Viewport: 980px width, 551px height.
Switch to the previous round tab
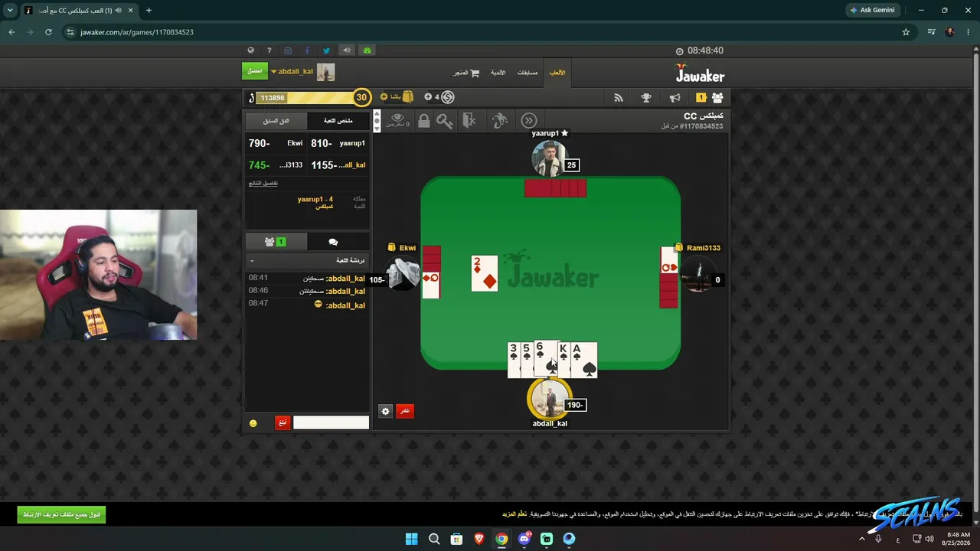[x=276, y=121]
